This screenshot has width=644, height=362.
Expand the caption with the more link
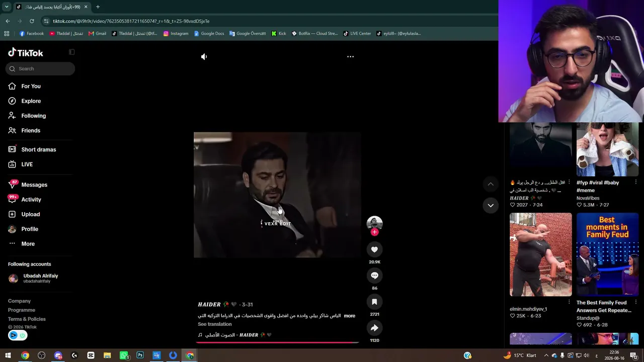[x=349, y=316]
